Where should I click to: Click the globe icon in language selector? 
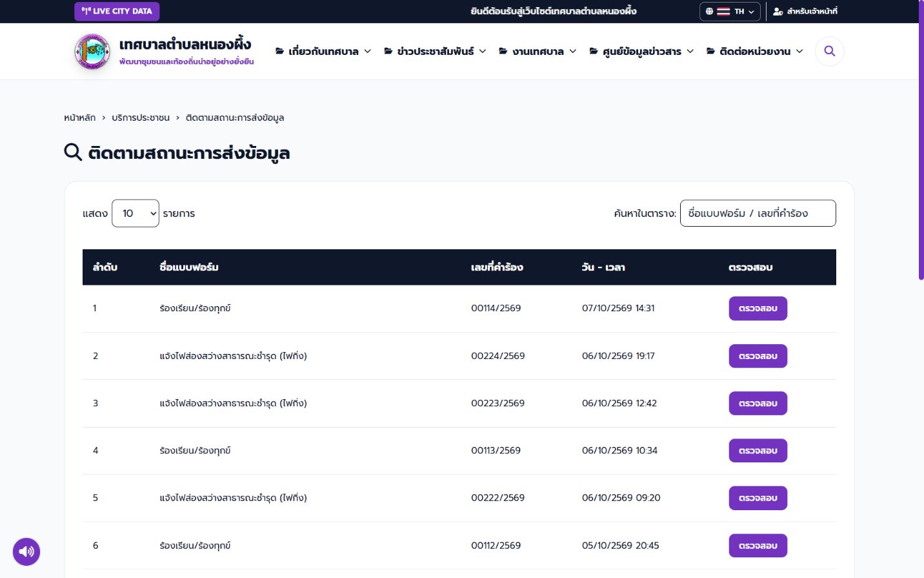point(709,12)
